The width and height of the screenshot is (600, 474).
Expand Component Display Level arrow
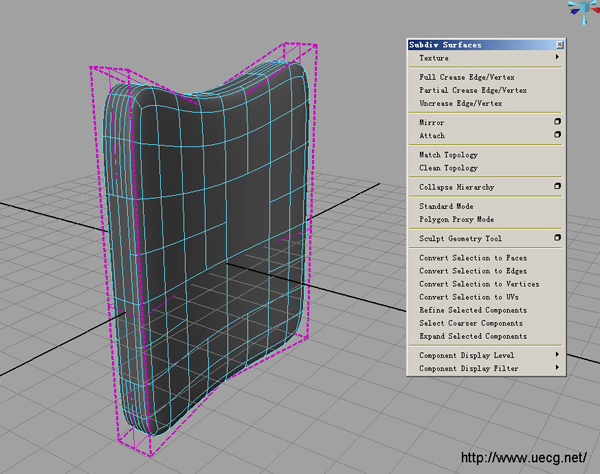click(x=557, y=354)
